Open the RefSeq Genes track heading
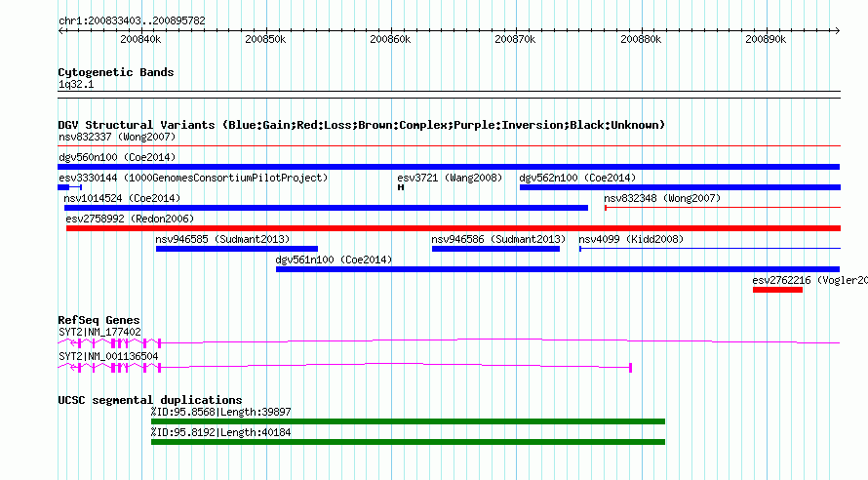The image size is (868, 480). click(99, 320)
